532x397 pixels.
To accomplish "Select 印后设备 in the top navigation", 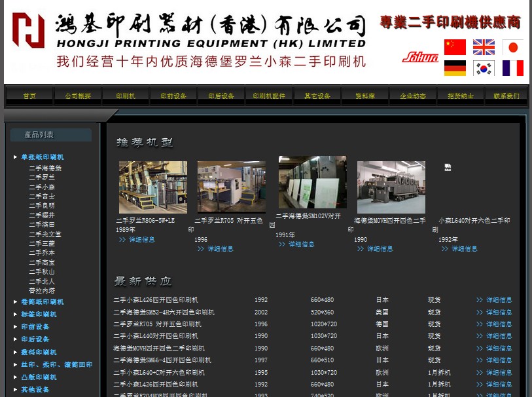I will pyautogui.click(x=221, y=96).
